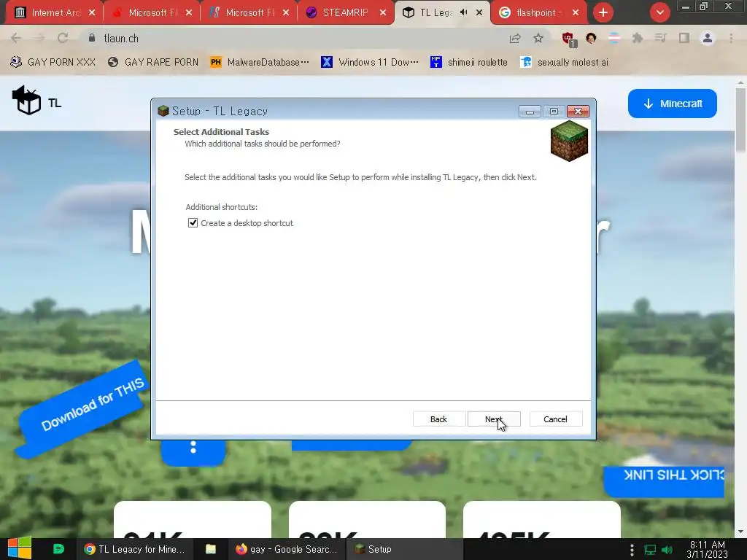The image size is (747, 560).
Task: Open the blue three-dots button on the page
Action: click(193, 448)
